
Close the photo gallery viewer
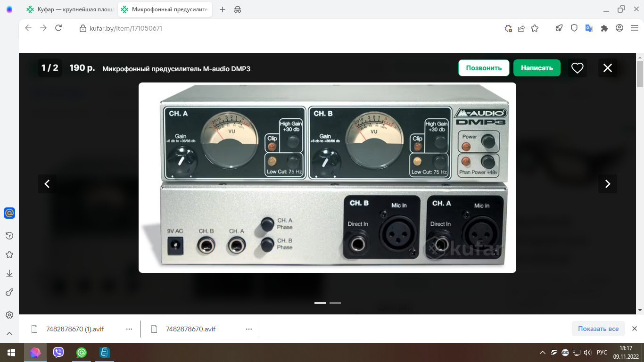607,68
